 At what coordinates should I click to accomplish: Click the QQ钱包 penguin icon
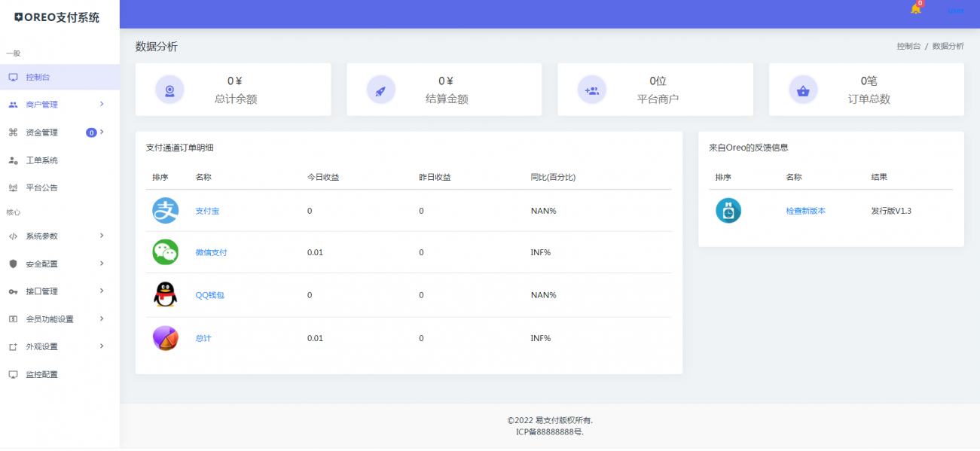click(166, 294)
